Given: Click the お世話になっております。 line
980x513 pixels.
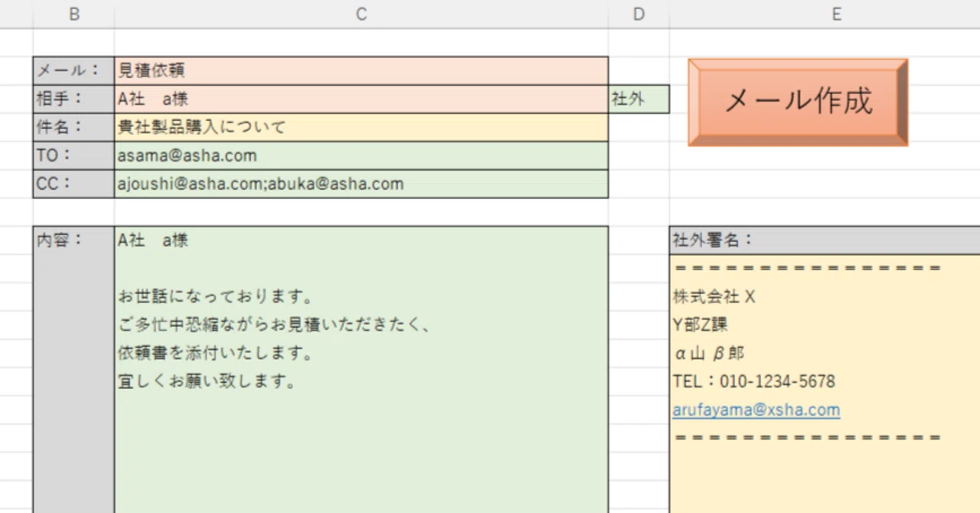Looking at the screenshot, I should coord(217,296).
